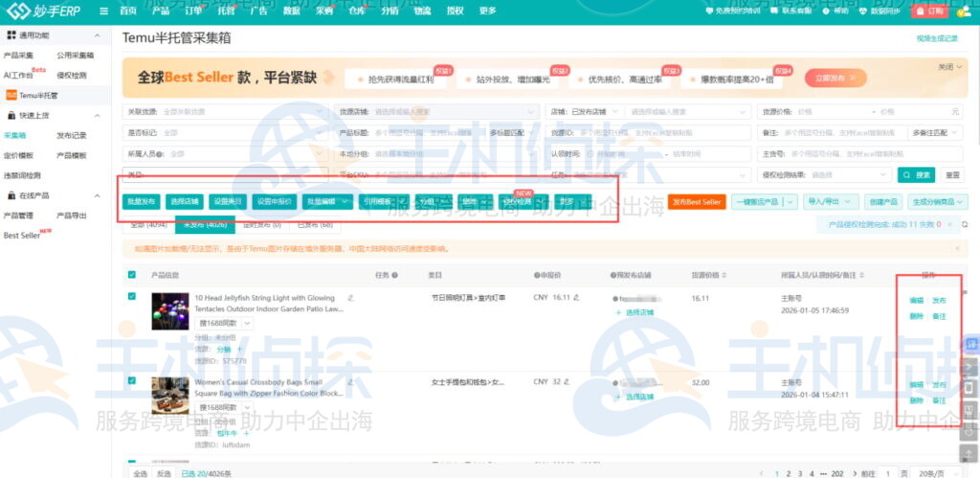
Task: Open 帮助 in the header
Action: (x=836, y=11)
